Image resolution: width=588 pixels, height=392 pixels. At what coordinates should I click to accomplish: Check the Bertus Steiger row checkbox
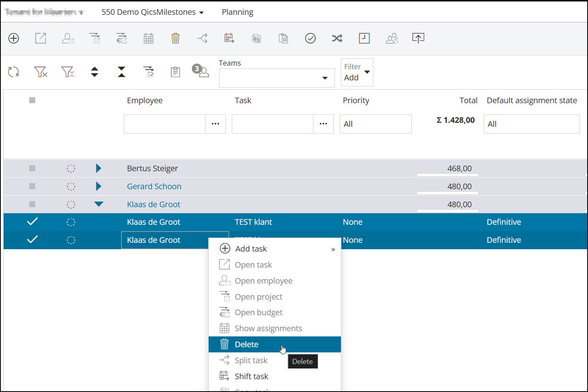(x=32, y=168)
